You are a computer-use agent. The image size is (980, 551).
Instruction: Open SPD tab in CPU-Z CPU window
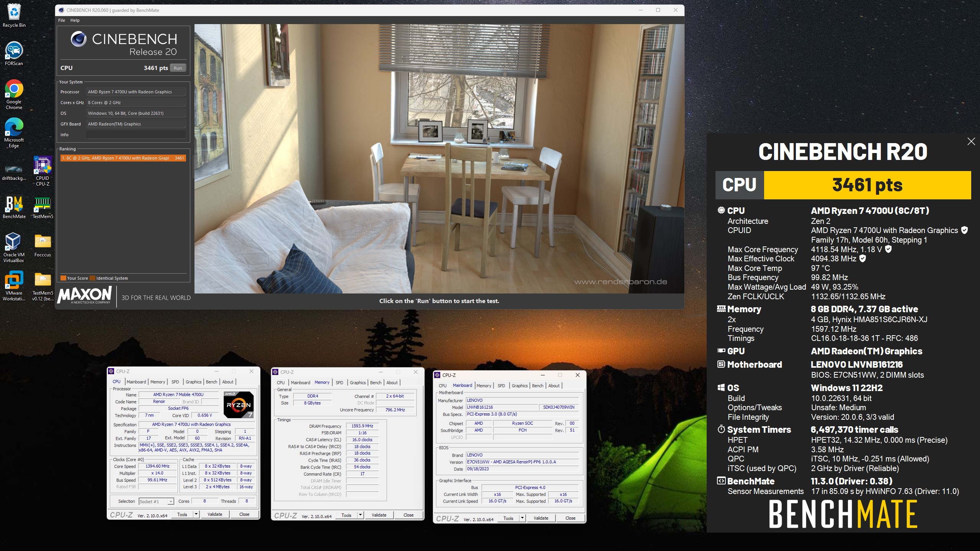click(175, 382)
